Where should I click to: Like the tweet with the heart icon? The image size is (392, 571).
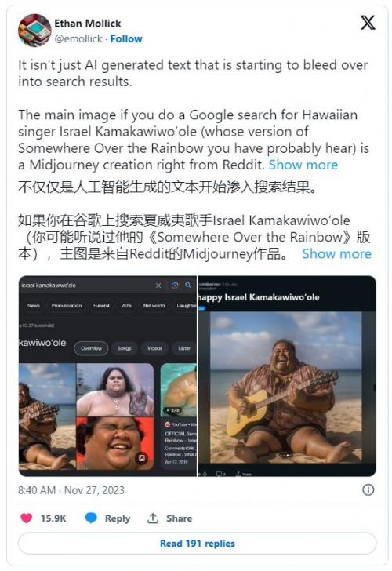27,518
